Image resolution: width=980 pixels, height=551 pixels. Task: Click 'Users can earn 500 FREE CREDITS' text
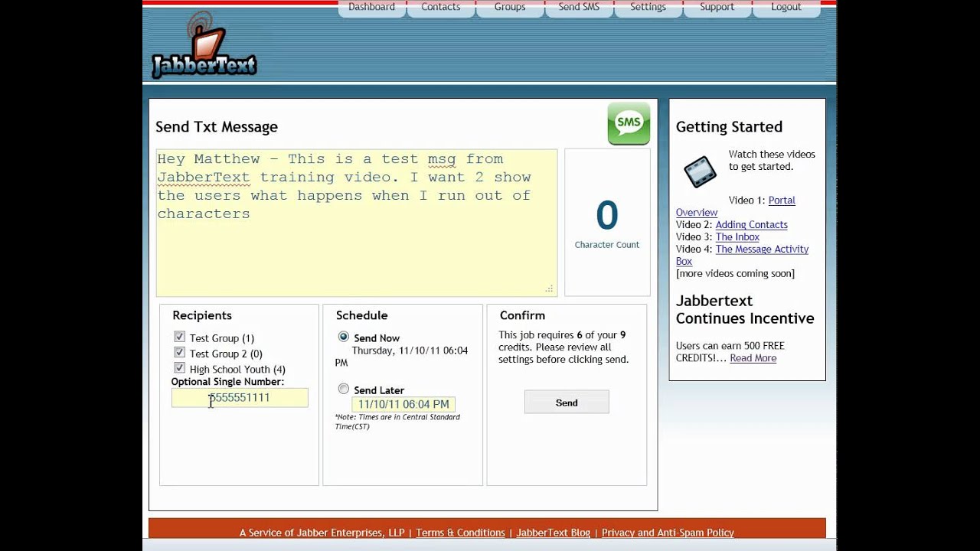coord(730,352)
